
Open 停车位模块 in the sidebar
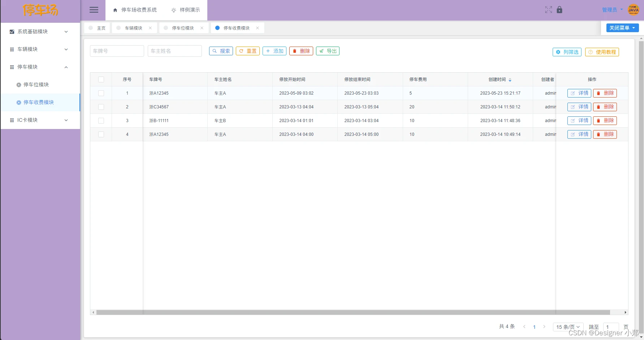point(40,85)
